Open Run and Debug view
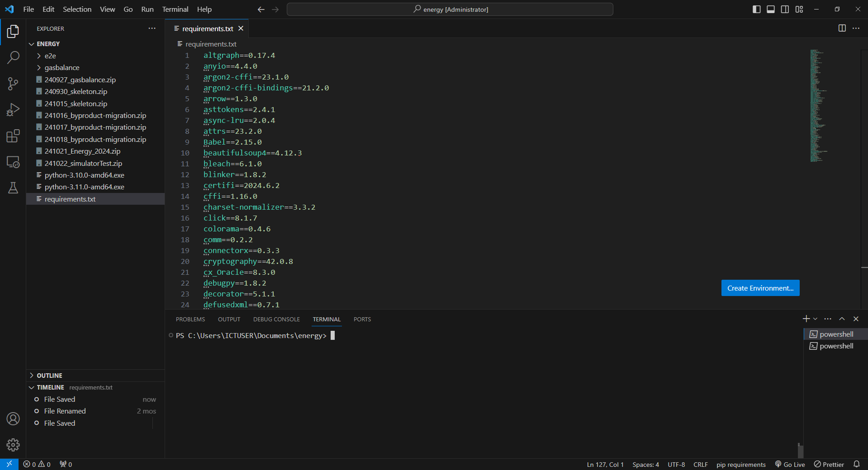 pos(13,110)
